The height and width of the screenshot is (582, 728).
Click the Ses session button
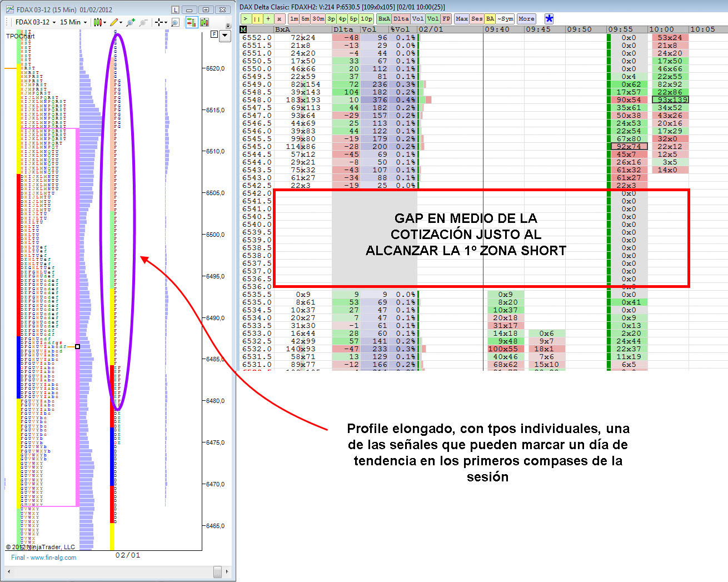coord(477,19)
